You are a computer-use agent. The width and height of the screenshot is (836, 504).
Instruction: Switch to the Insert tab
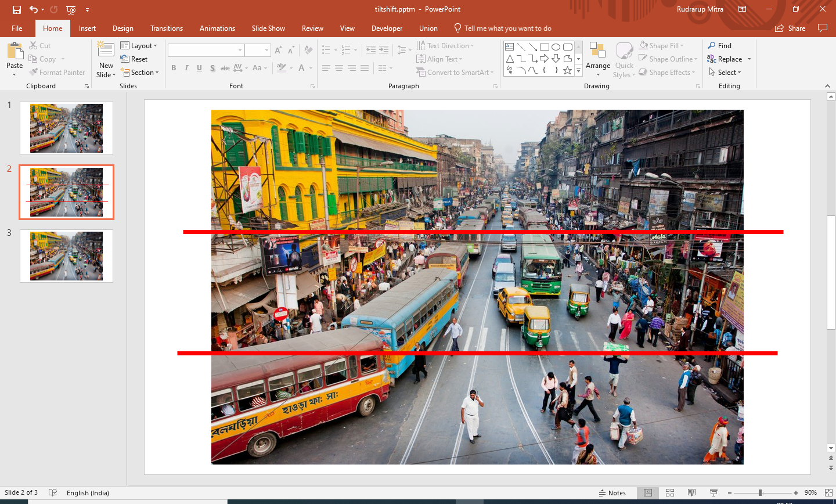pos(87,28)
